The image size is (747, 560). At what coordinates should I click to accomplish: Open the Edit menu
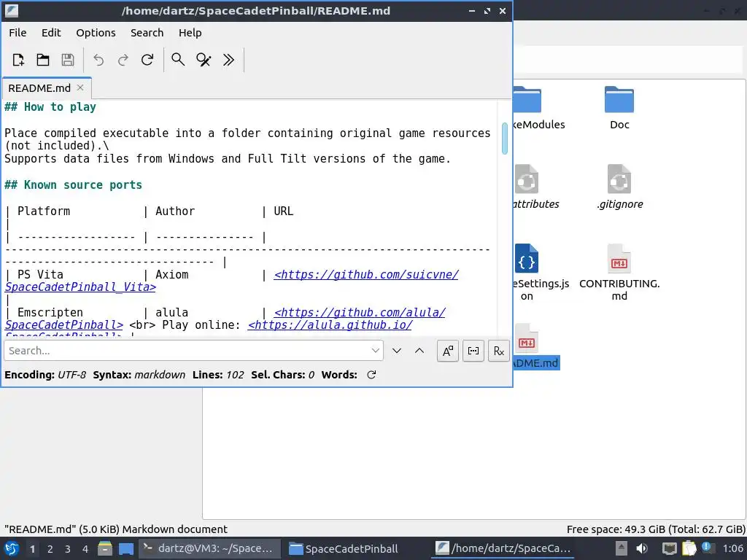[x=51, y=33]
